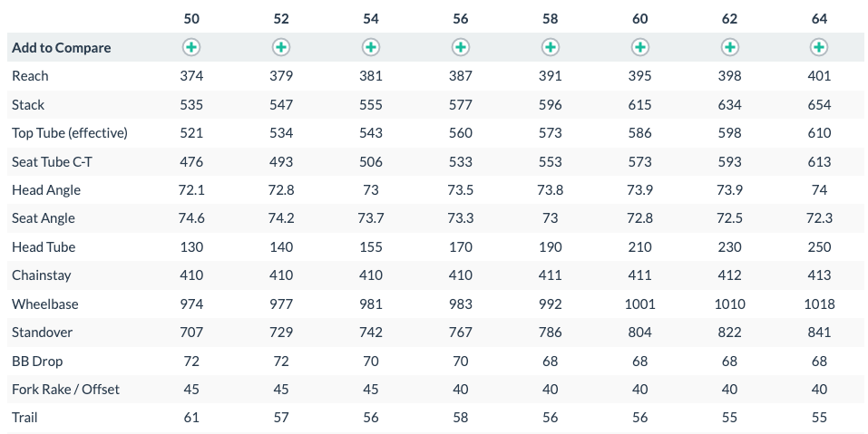Add size 56 to compare
Image resolution: width=868 pixels, height=434 pixels.
click(x=461, y=47)
